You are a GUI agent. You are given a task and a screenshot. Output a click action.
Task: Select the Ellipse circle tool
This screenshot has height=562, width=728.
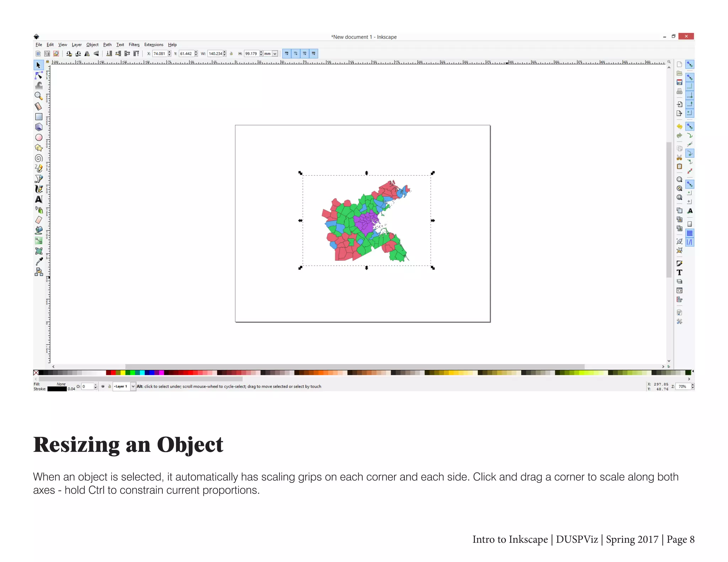click(38, 137)
